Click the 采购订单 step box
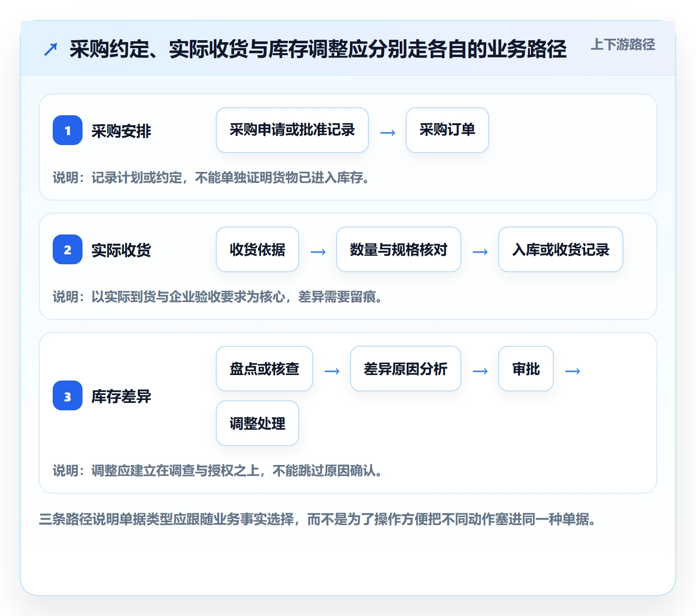 pyautogui.click(x=447, y=130)
